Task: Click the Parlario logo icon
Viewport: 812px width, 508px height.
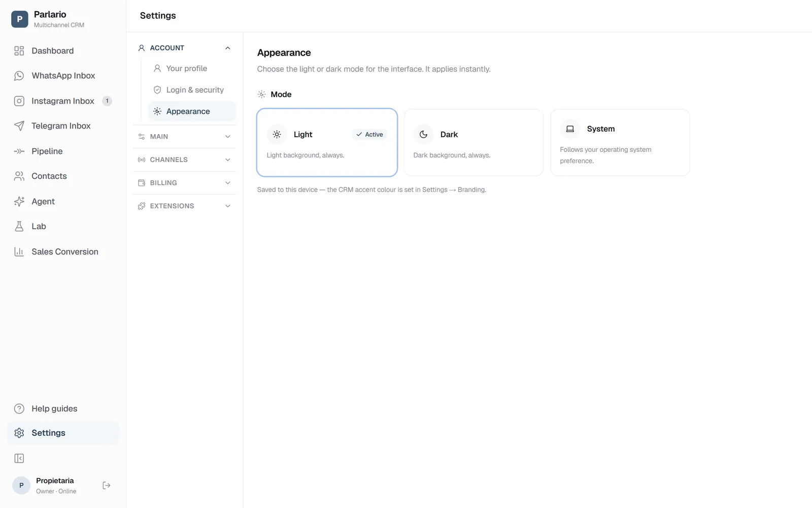Action: [x=19, y=19]
